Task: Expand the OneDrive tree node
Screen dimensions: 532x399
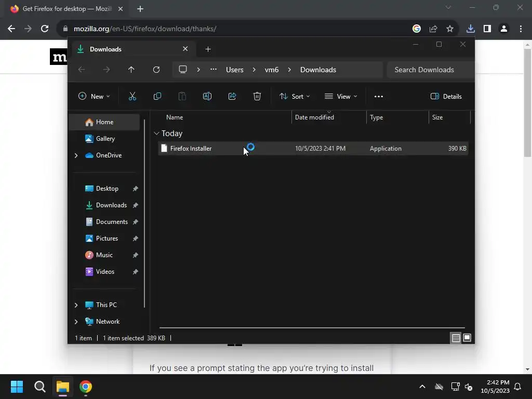Action: 76,155
